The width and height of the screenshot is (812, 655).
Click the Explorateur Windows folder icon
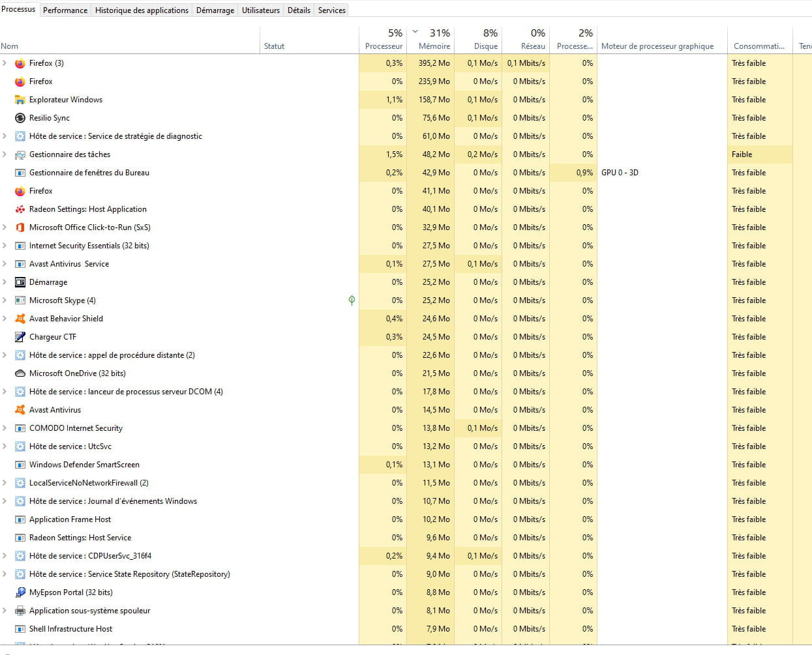20,100
